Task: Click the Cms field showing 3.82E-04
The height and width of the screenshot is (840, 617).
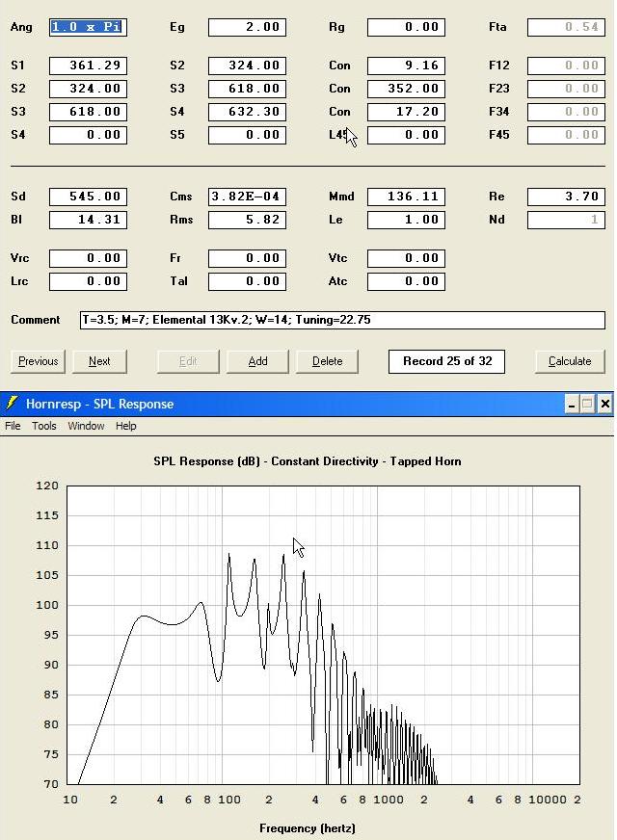Action: pos(247,197)
